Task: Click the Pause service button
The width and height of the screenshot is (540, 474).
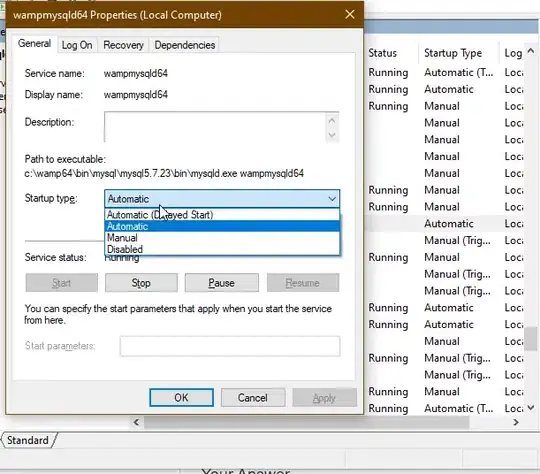Action: coord(221,283)
